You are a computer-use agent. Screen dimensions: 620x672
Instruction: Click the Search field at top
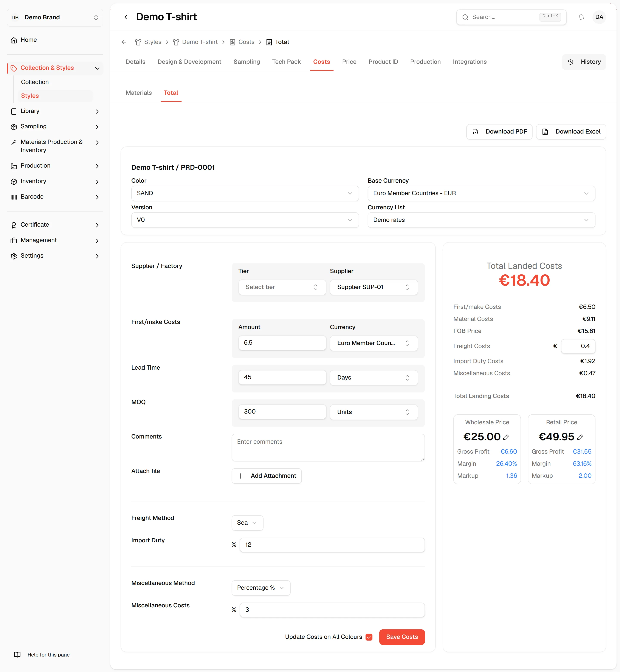click(x=511, y=17)
